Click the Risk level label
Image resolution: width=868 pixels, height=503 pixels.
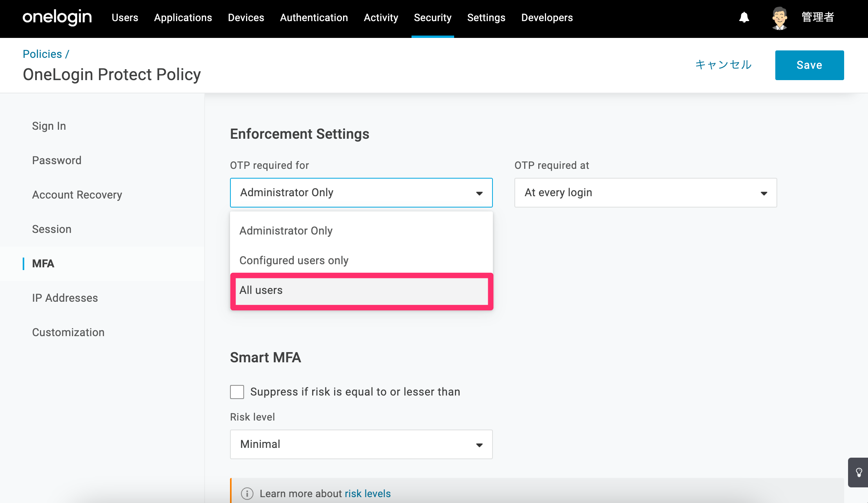(x=252, y=417)
